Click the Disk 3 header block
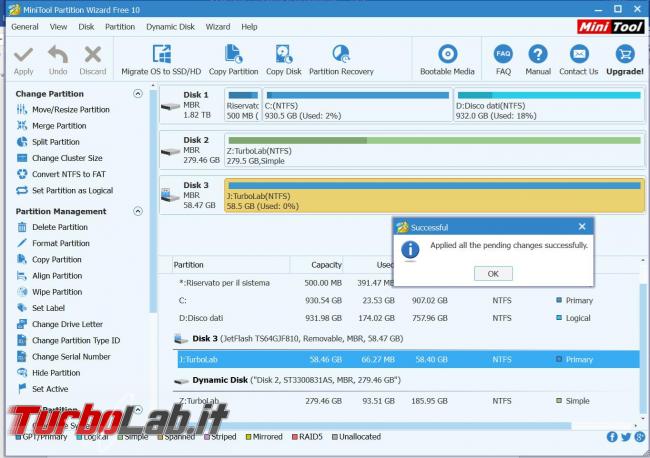The image size is (650, 458). tap(192, 195)
